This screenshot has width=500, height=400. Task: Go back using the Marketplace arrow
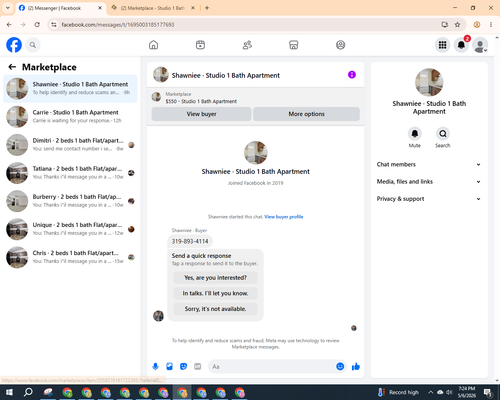[x=12, y=67]
